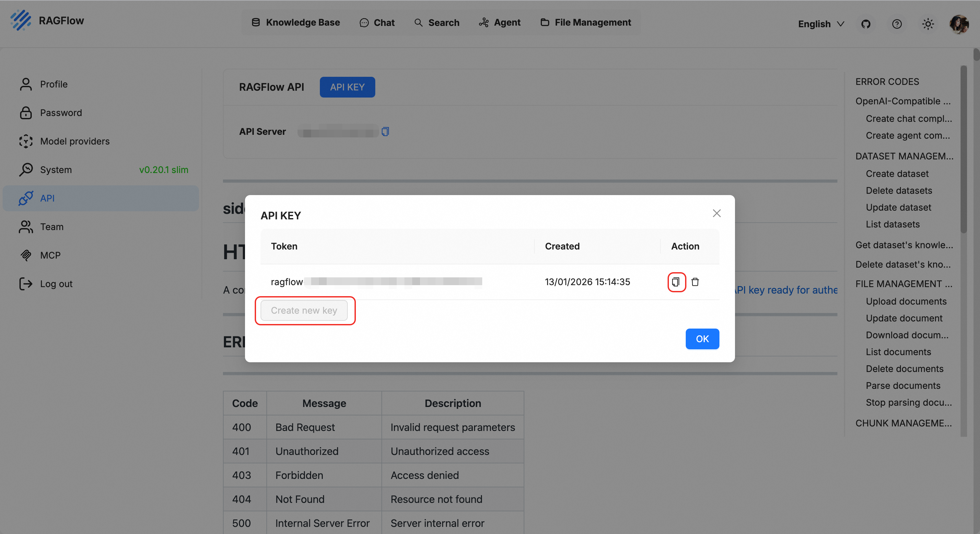Click the user avatar picture

coord(959,24)
